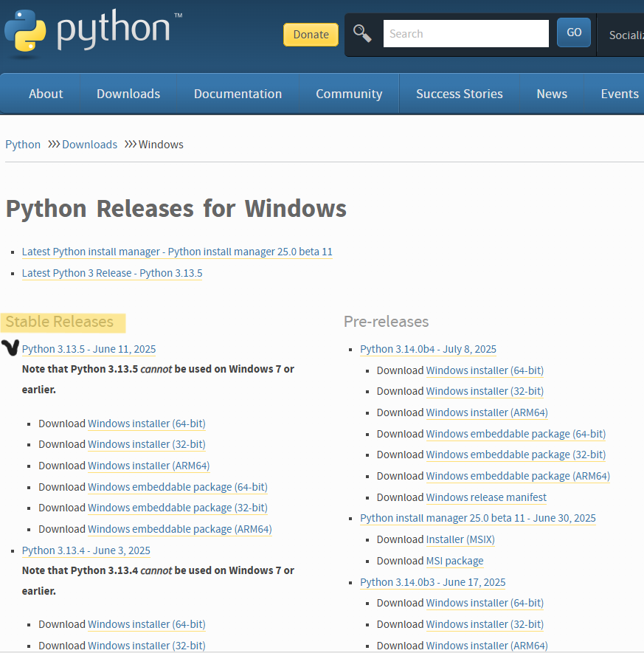Open the Events navigation menu
Viewport: 644px width, 653px height.
click(620, 94)
